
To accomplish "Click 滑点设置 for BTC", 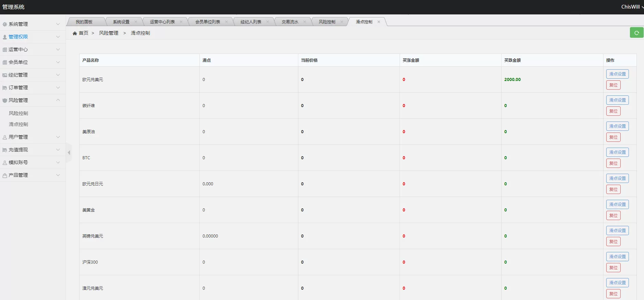I will [x=617, y=152].
